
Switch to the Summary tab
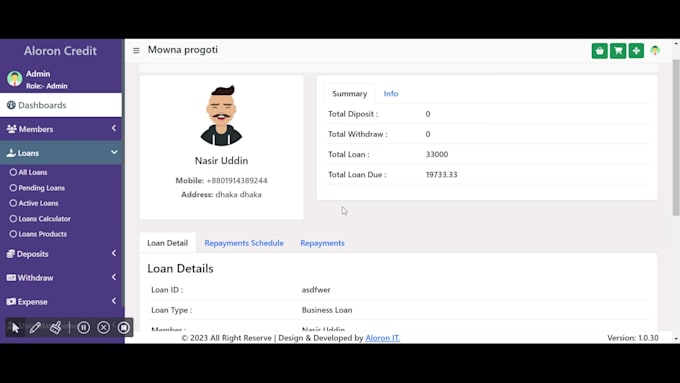pyautogui.click(x=350, y=94)
